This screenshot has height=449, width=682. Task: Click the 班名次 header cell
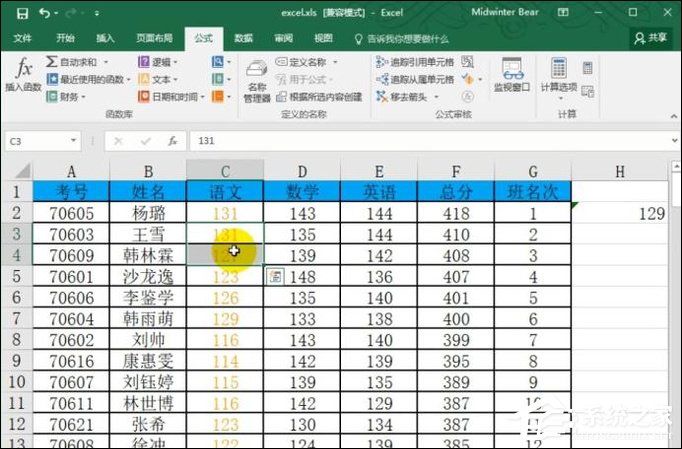point(533,191)
